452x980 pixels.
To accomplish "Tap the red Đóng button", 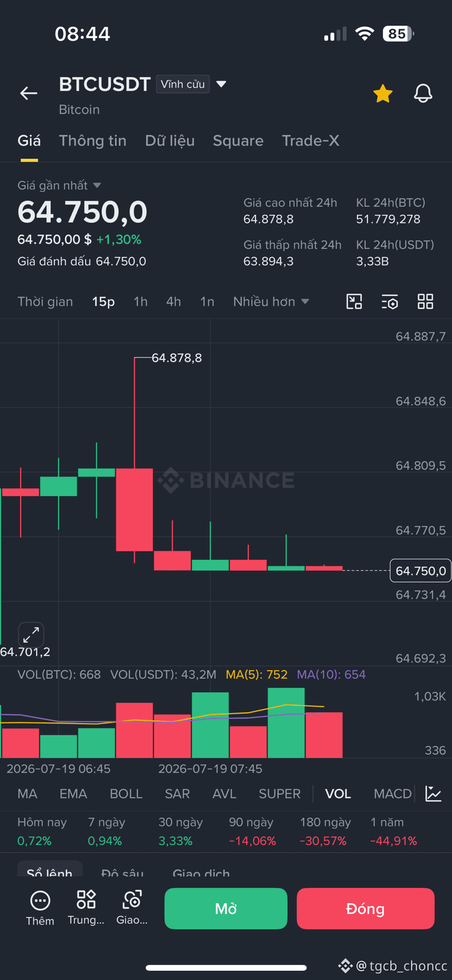I will 366,909.
